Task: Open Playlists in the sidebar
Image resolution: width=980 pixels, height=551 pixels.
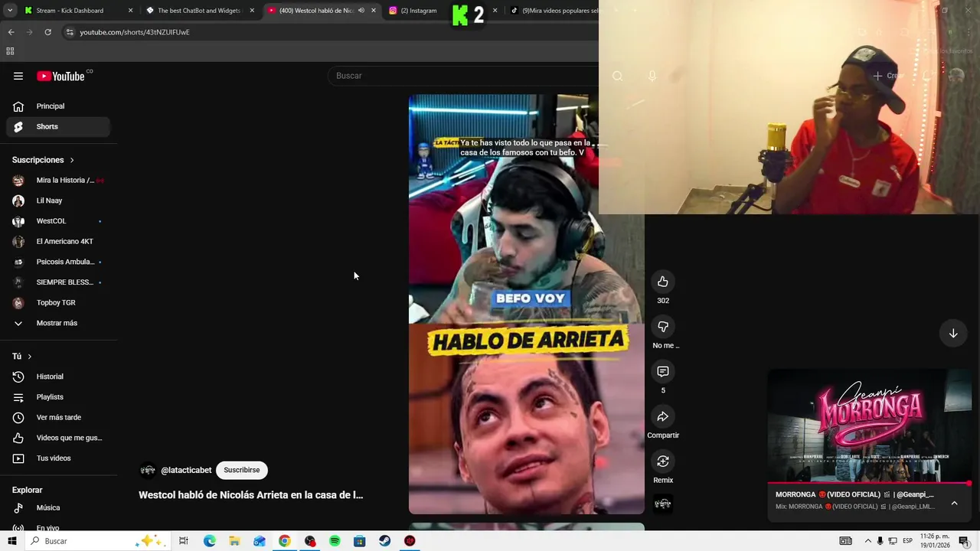Action: (x=58, y=397)
